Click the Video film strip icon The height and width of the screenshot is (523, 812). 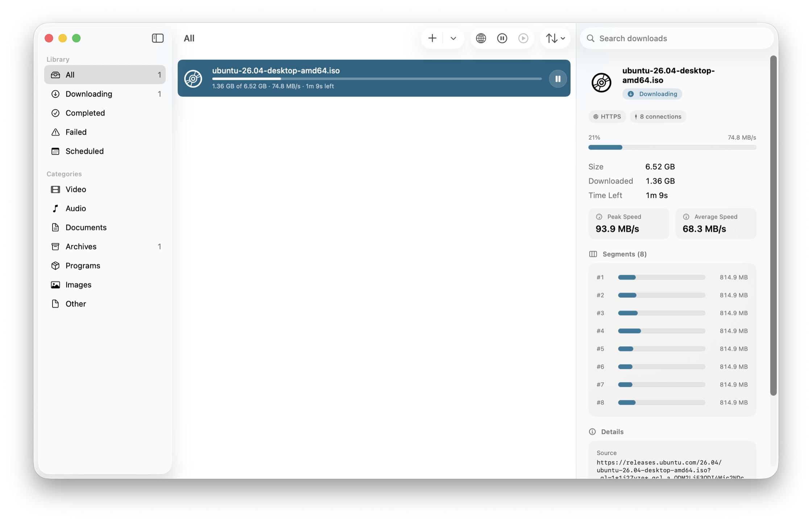tap(55, 189)
